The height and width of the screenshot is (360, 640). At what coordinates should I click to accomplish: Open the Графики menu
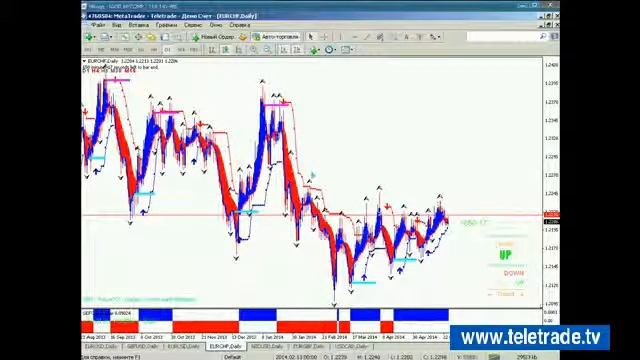coord(166,25)
